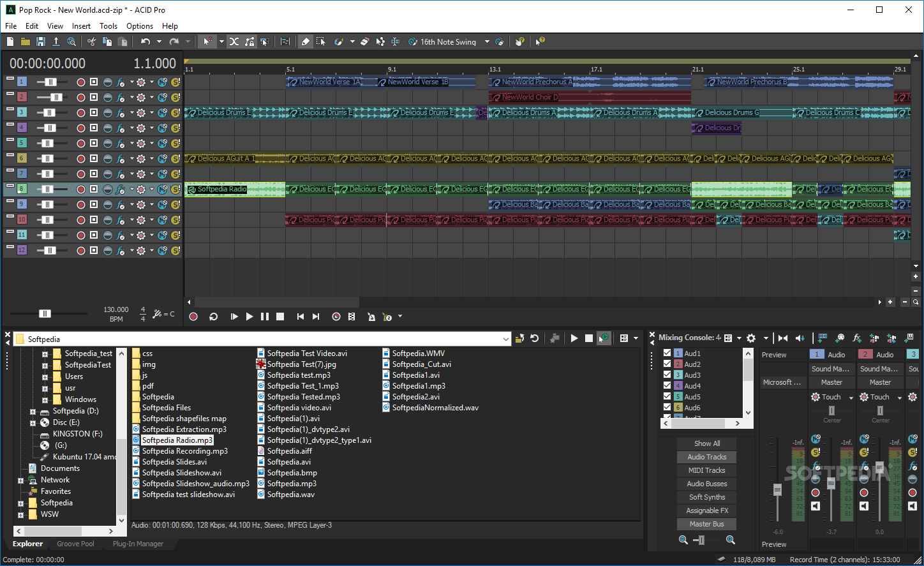Adjust the Preview fader in the Mixing Console
The height and width of the screenshot is (566, 924).
(777, 490)
